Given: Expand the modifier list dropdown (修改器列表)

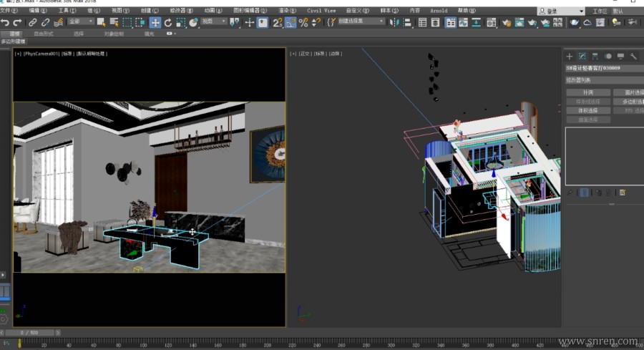Looking at the screenshot, I should [x=605, y=80].
